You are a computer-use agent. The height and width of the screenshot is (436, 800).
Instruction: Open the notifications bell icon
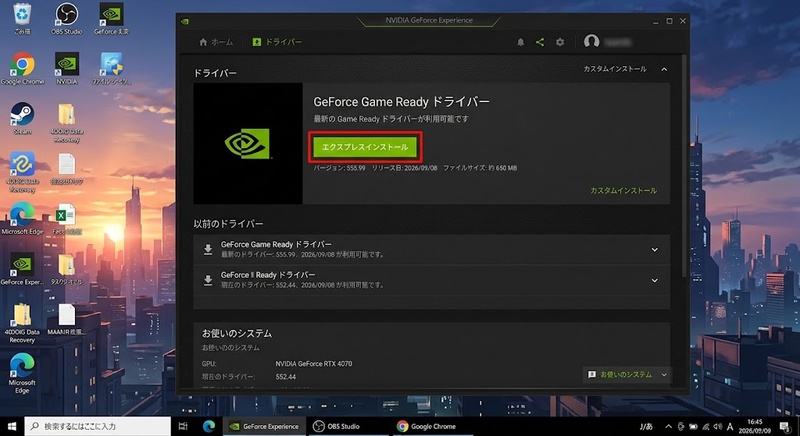click(520, 42)
